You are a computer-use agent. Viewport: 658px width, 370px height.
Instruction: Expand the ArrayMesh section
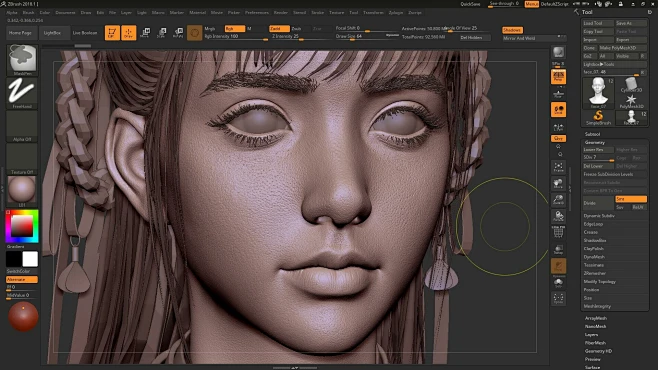coord(596,318)
